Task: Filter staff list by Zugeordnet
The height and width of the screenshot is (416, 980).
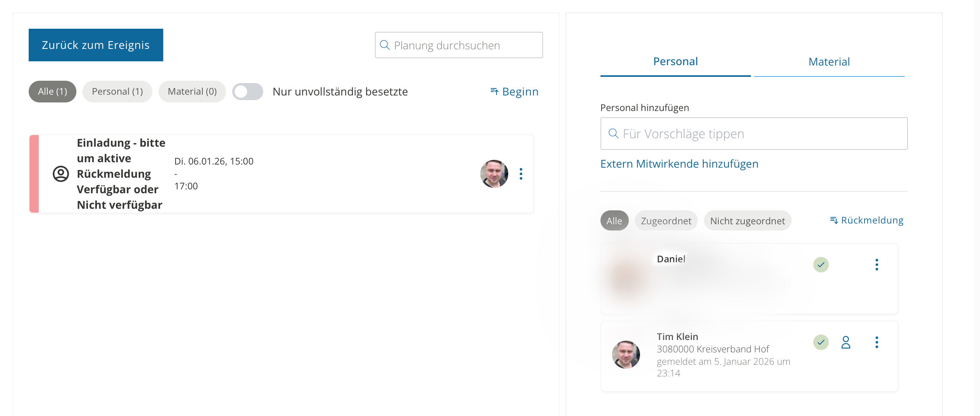Action: coord(666,220)
